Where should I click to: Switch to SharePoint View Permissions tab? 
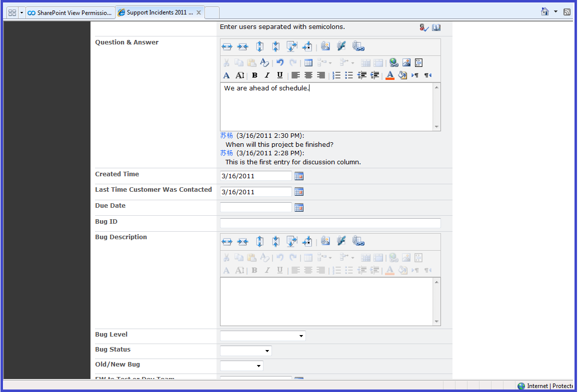(70, 13)
